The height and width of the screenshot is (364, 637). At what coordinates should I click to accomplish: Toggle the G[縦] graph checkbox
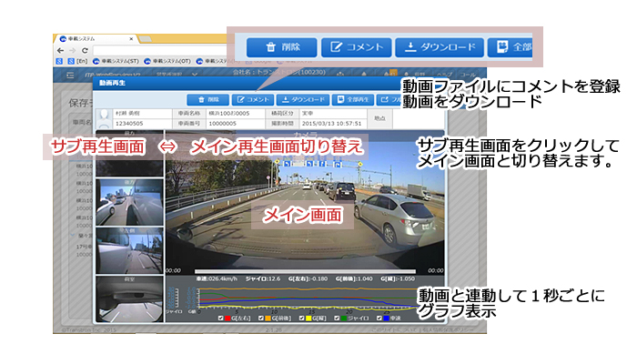click(301, 318)
